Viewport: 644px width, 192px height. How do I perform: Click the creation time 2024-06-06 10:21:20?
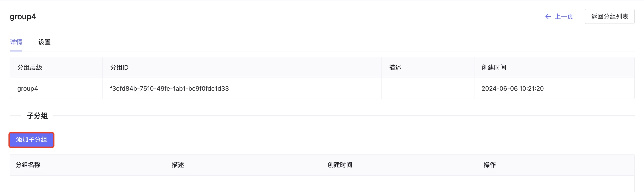pos(512,88)
